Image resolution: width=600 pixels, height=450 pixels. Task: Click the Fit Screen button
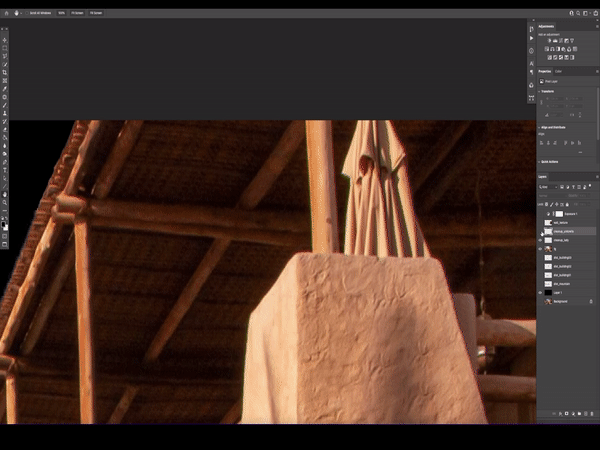coord(77,13)
